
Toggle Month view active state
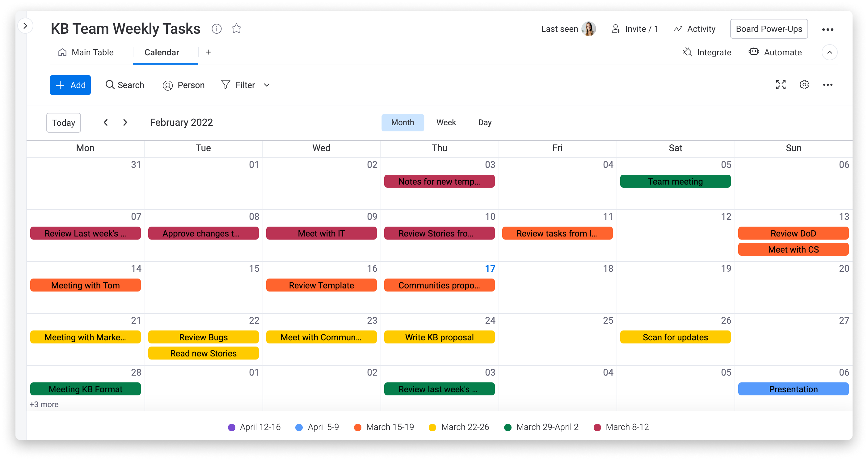coord(402,122)
